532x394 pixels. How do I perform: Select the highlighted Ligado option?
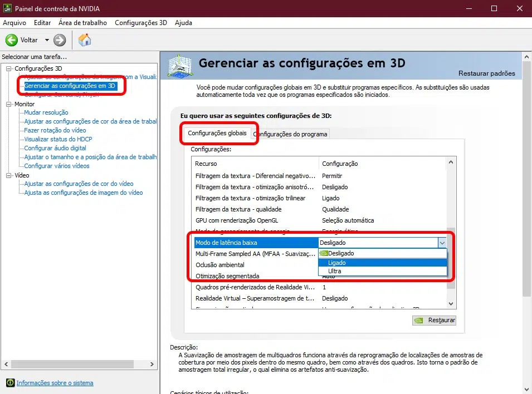[337, 262]
